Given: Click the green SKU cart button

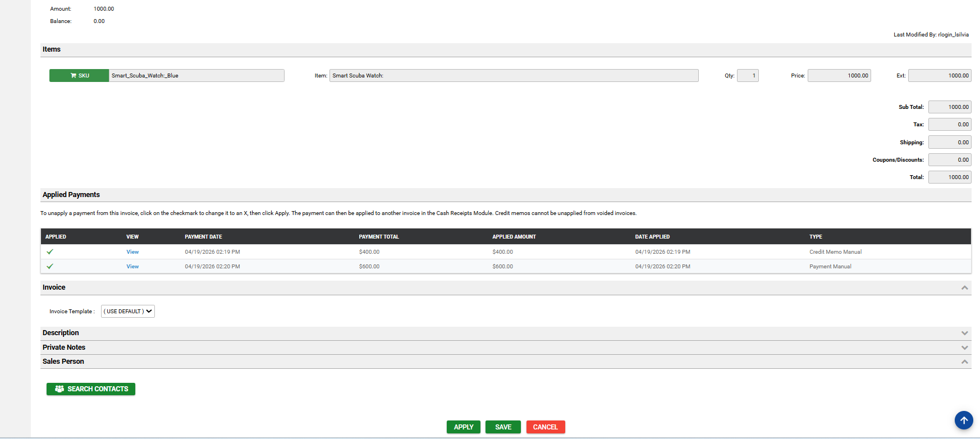Looking at the screenshot, I should click(x=79, y=76).
